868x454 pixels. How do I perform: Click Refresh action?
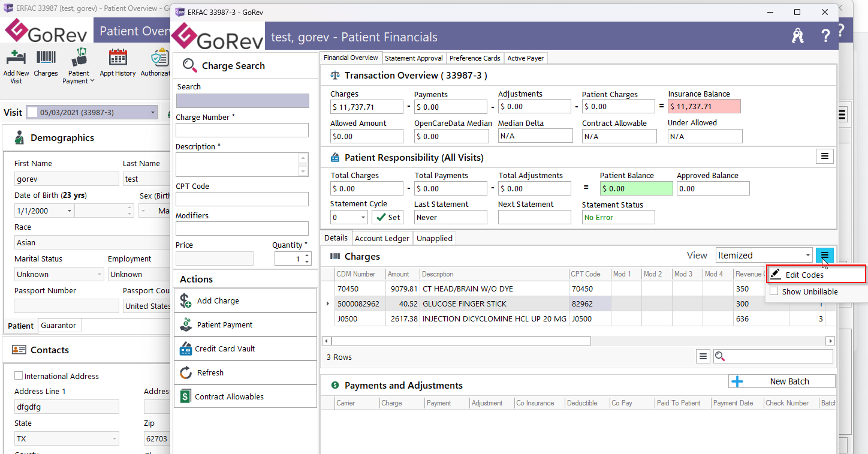coord(245,372)
